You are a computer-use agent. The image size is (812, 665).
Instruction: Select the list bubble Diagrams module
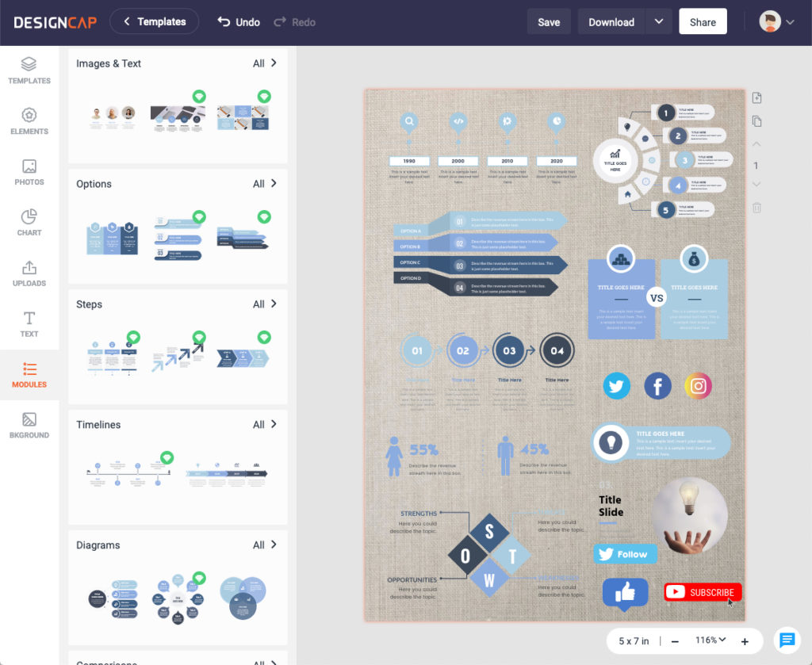(x=113, y=599)
